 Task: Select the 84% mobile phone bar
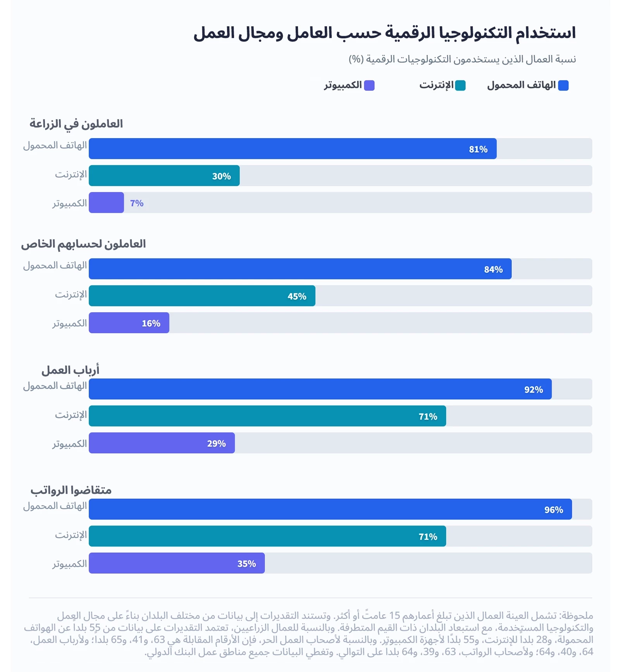[300, 269]
